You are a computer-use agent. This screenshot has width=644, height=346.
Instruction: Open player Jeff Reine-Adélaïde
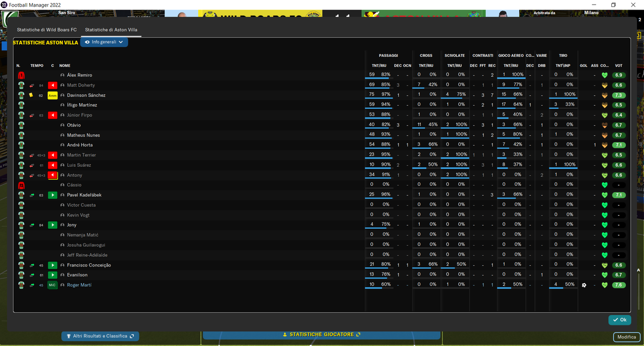click(x=87, y=255)
